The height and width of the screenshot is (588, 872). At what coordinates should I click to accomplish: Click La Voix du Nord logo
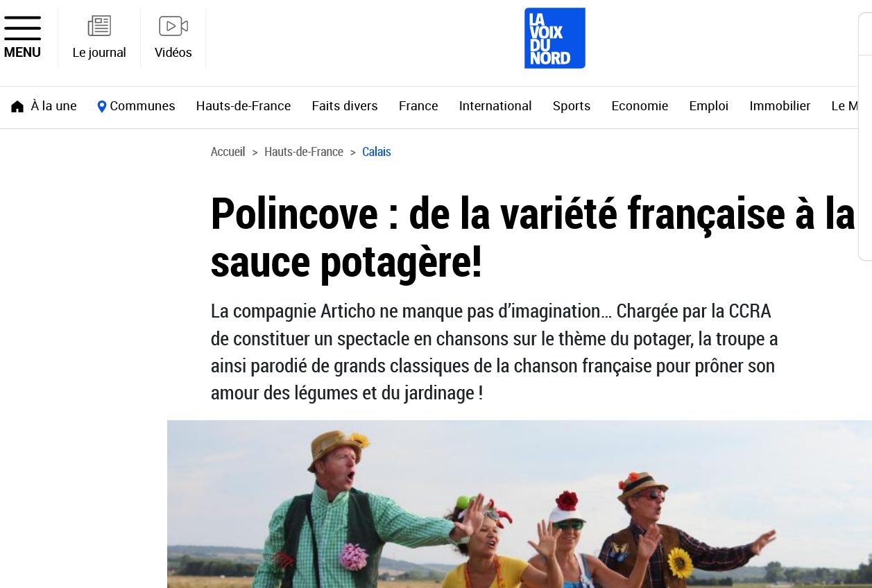554,38
